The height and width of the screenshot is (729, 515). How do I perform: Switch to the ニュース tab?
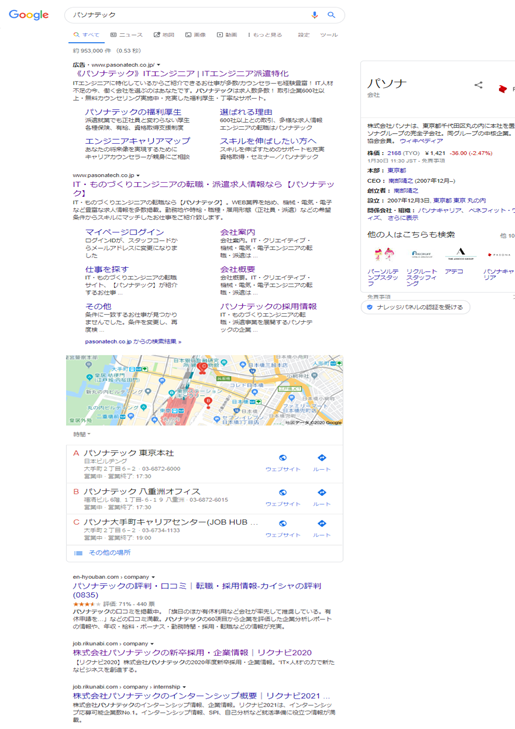click(126, 35)
